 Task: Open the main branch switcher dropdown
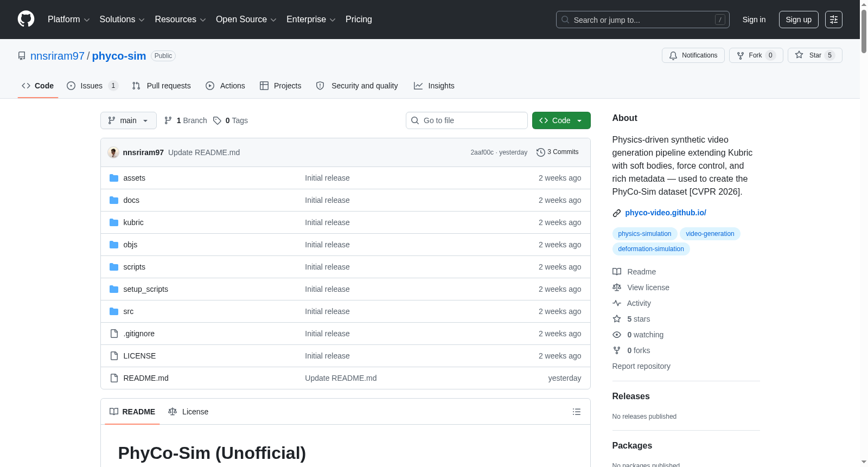[129, 120]
